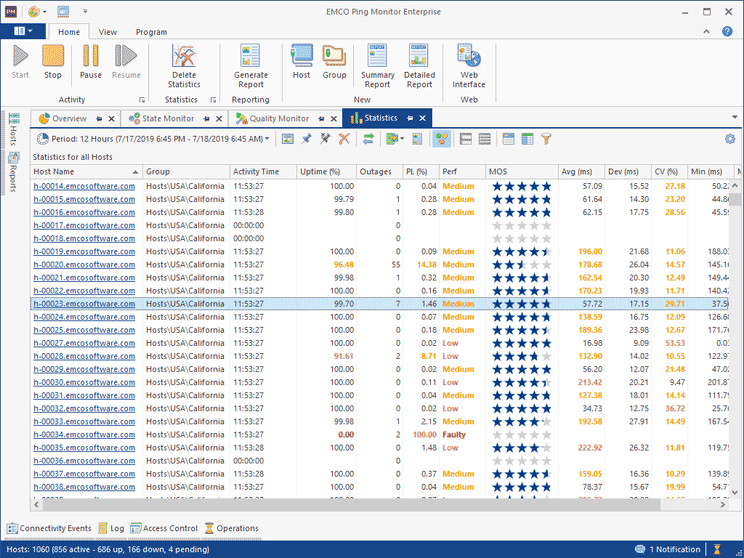The width and height of the screenshot is (744, 558).
Task: Click the 1 Notification status indicator
Action: click(668, 549)
